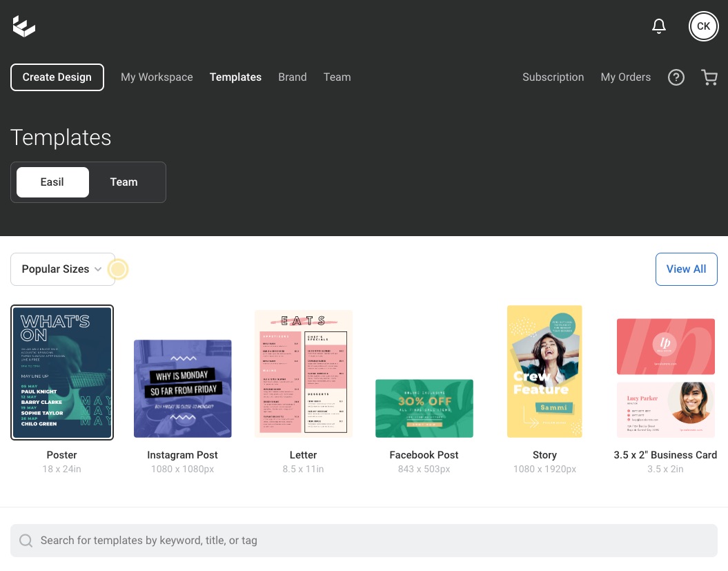Select the What's On Poster thumbnail
728x571 pixels.
point(62,373)
